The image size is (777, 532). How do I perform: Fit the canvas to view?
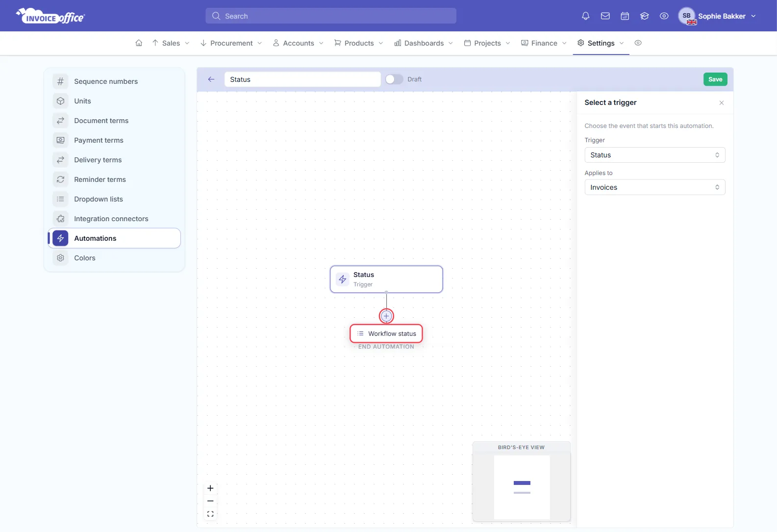click(210, 514)
